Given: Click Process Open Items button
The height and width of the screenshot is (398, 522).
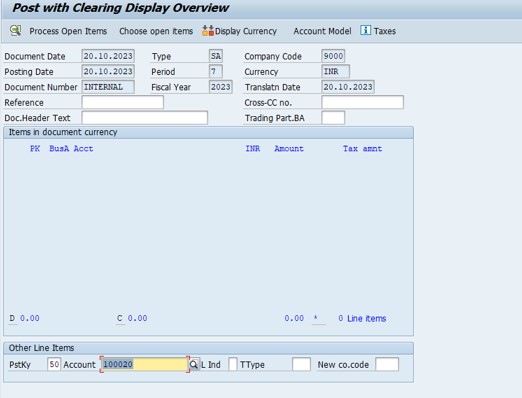Looking at the screenshot, I should (68, 31).
